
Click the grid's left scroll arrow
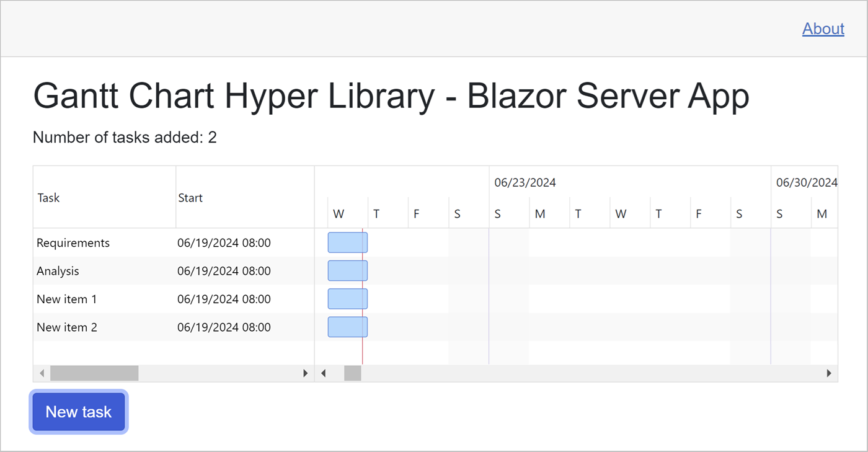click(x=42, y=373)
